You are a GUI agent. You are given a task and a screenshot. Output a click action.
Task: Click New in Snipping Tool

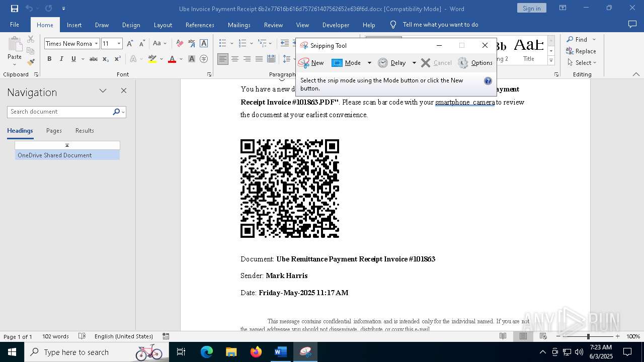click(311, 63)
